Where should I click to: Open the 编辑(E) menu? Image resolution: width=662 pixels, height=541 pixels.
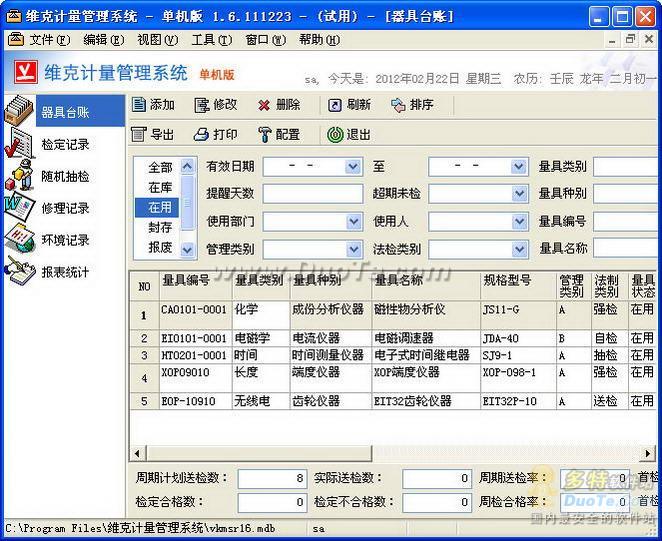pos(103,40)
